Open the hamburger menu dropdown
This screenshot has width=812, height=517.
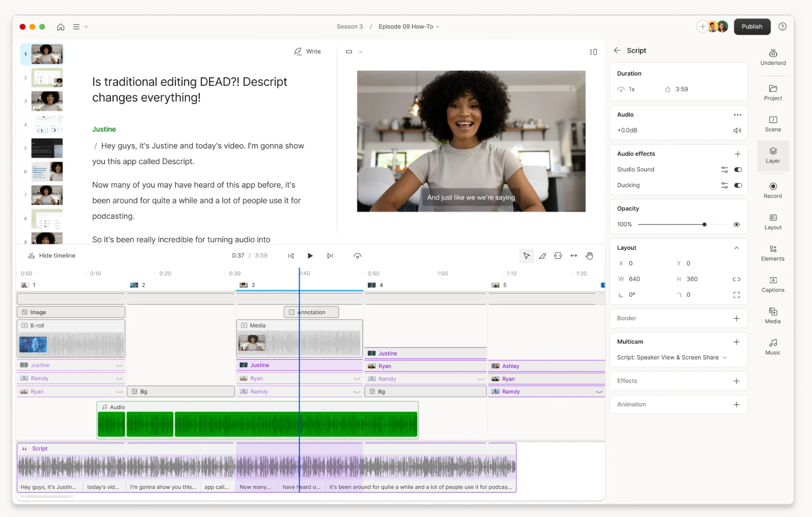click(x=80, y=27)
